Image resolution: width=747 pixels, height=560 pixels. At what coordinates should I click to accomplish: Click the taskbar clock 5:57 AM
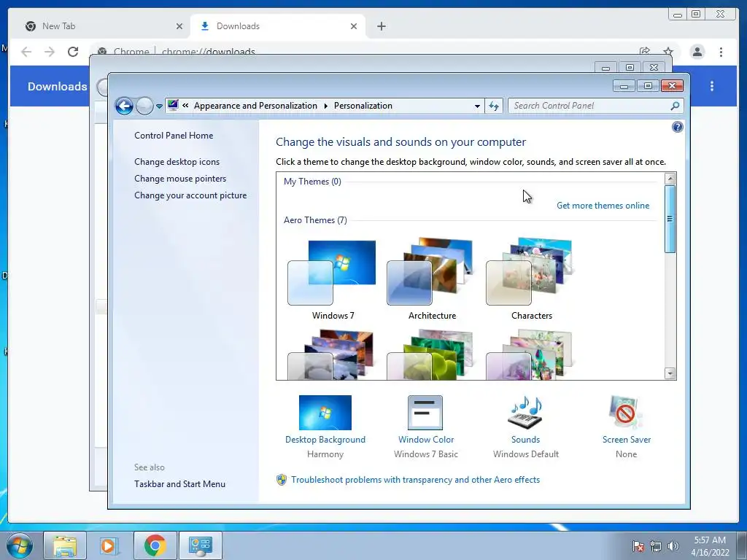coord(710,546)
